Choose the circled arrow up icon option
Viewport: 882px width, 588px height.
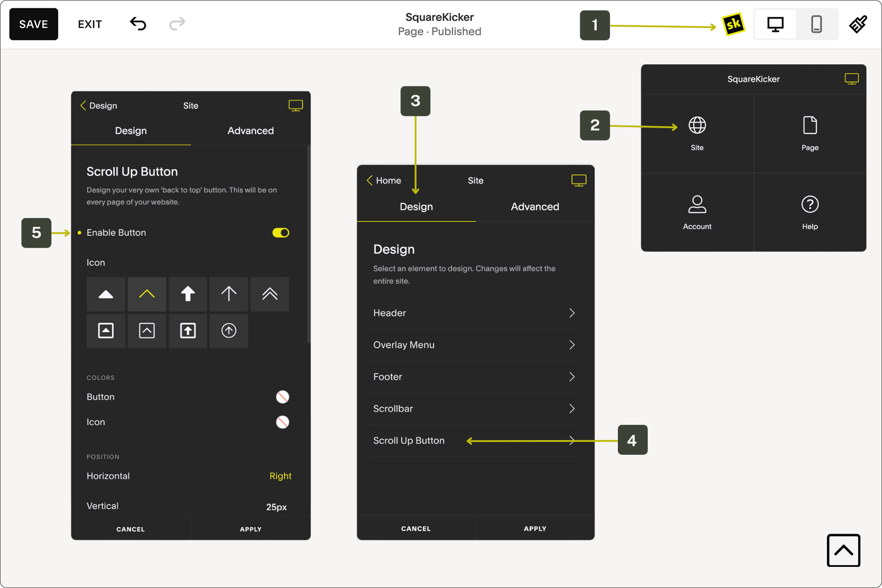pyautogui.click(x=229, y=331)
